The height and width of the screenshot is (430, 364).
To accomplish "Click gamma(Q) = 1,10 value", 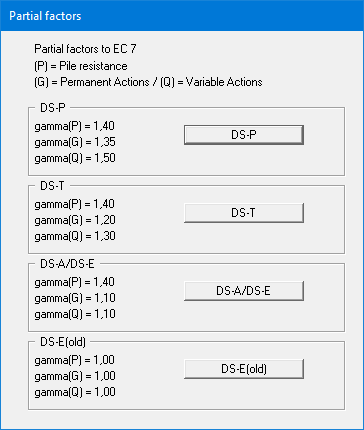I will point(75,314).
